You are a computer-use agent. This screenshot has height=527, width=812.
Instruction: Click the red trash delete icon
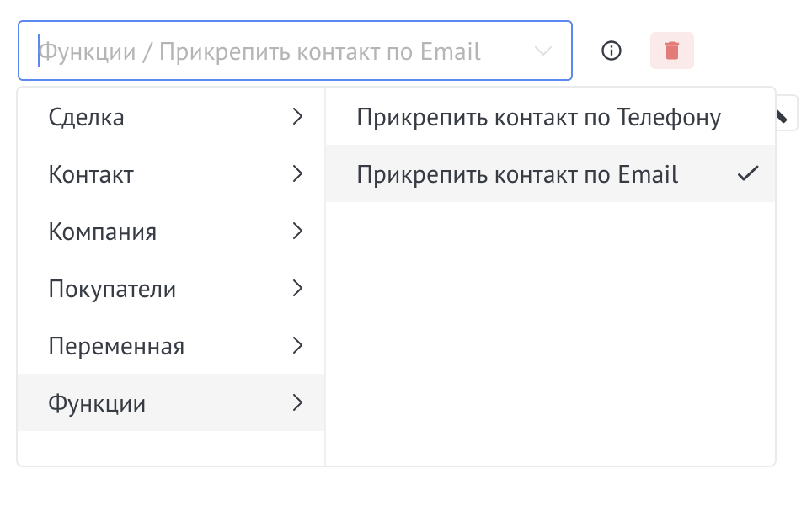pyautogui.click(x=671, y=51)
